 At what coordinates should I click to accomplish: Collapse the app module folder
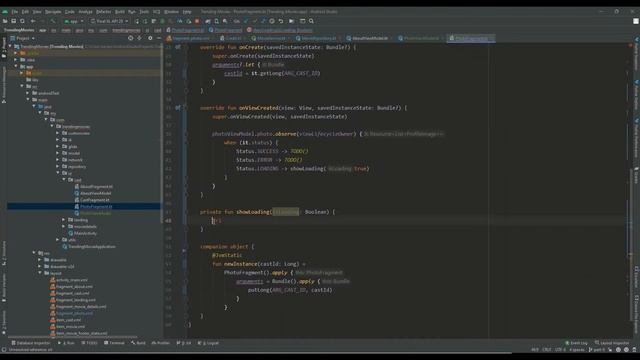16,66
